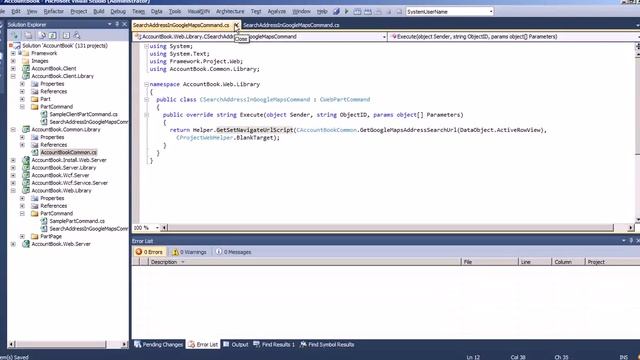Expand the AccountBook.Server.Library project node
Image resolution: width=640 pixels, height=360 pixels.
point(13,168)
